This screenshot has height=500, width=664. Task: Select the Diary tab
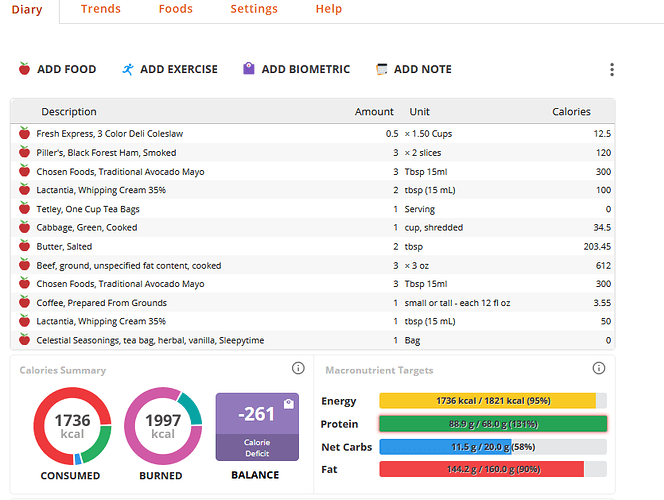(x=27, y=9)
